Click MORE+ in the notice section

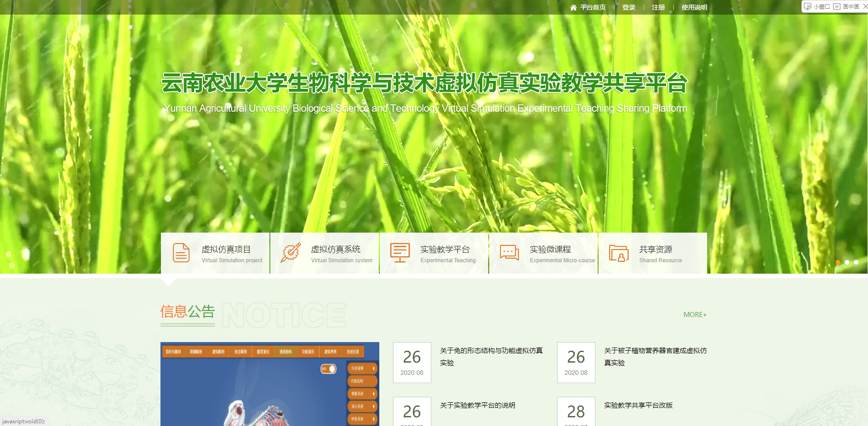pos(695,315)
